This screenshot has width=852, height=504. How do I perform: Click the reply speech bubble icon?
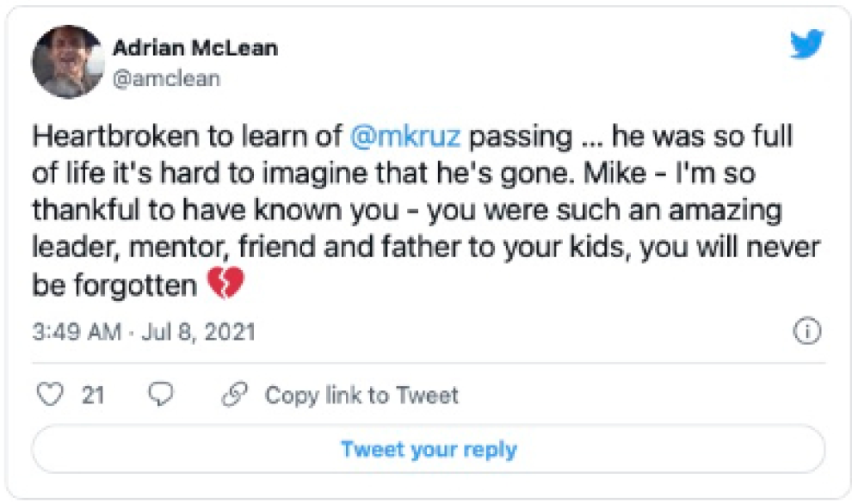point(161,395)
